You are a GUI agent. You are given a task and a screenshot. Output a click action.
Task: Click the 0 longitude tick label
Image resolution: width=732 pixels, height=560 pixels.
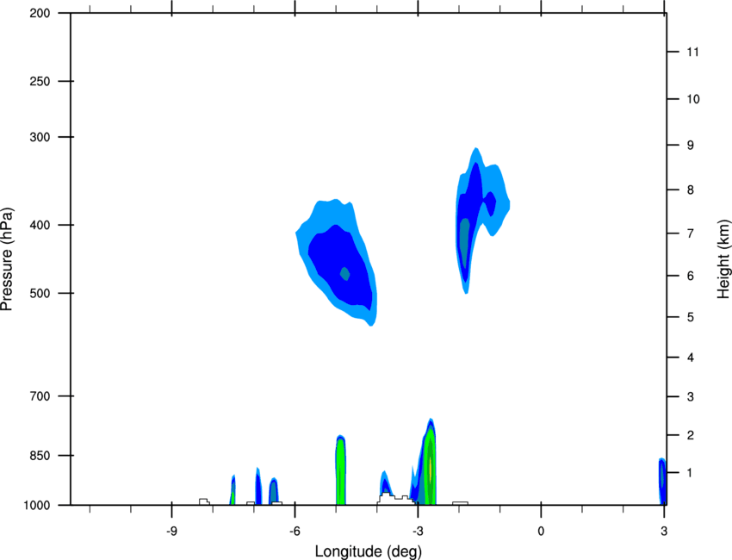click(541, 532)
